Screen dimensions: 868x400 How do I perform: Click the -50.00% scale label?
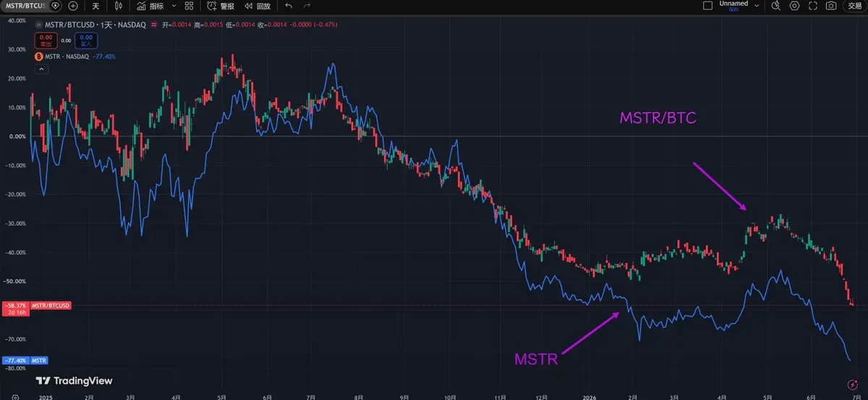pyautogui.click(x=15, y=281)
